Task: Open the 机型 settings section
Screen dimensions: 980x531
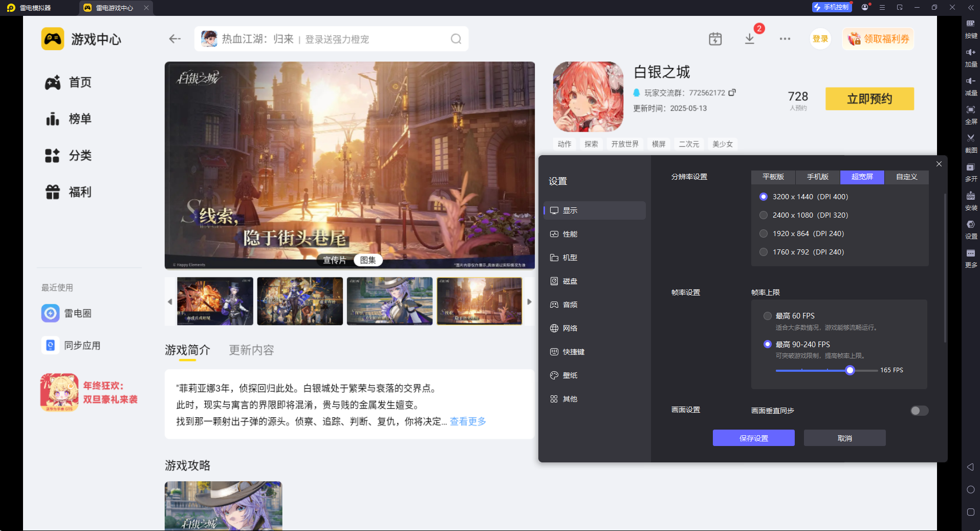Action: coord(595,258)
